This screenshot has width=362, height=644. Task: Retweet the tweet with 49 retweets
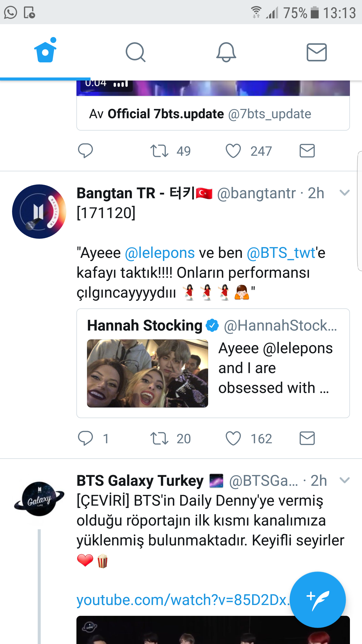click(x=159, y=151)
